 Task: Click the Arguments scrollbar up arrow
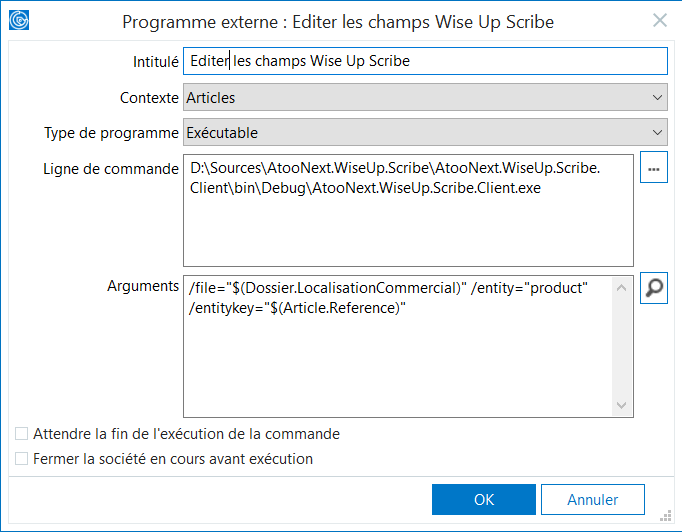[x=622, y=288]
